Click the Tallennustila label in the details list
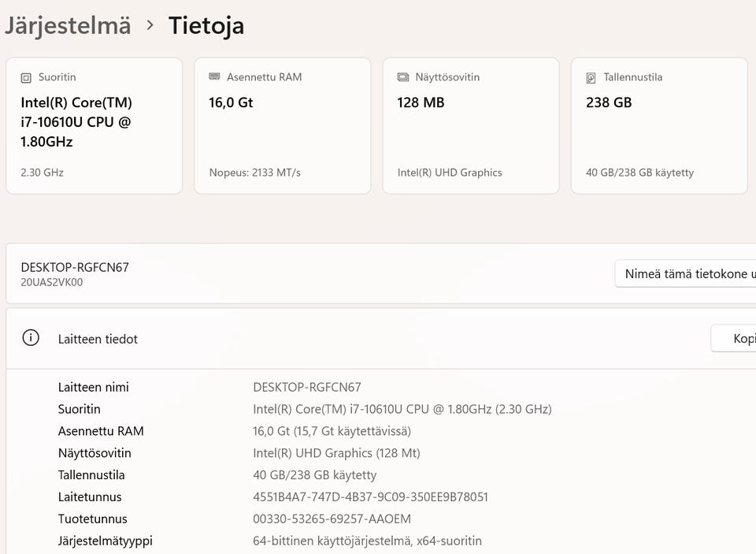Screen dimensions: 756x554 [x=91, y=475]
